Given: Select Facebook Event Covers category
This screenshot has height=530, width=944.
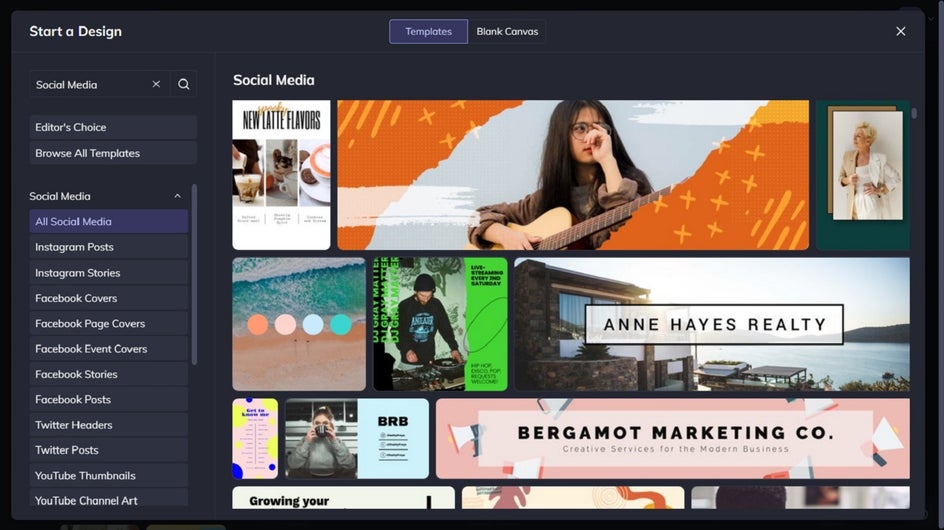Looking at the screenshot, I should pos(108,349).
